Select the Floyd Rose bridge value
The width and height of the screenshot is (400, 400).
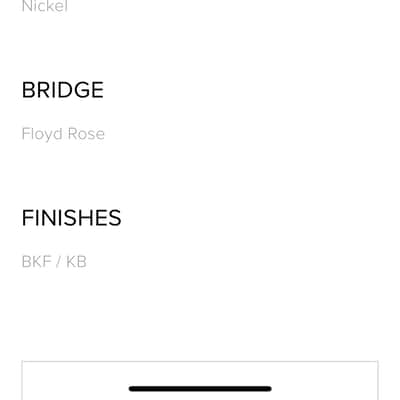(x=63, y=134)
